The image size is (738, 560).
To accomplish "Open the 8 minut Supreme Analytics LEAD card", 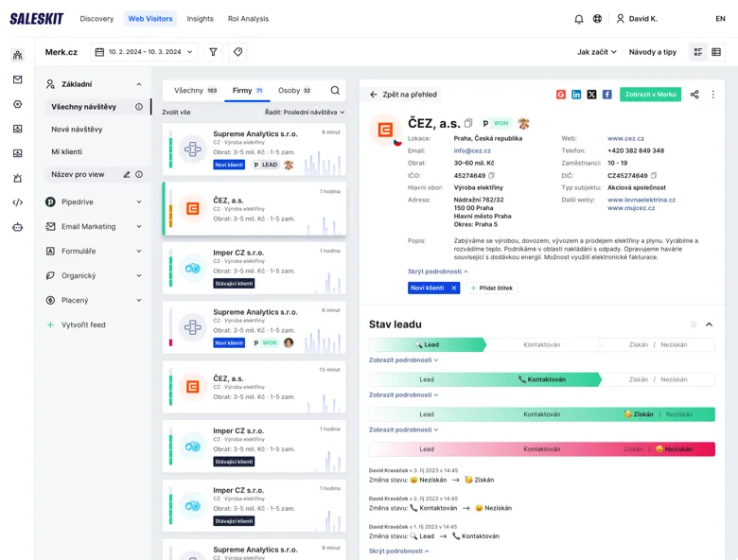I will pos(255,149).
